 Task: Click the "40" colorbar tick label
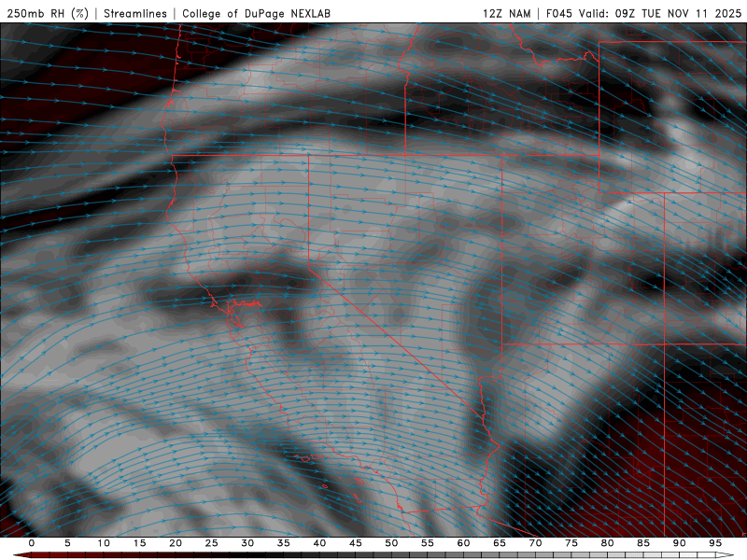point(319,543)
